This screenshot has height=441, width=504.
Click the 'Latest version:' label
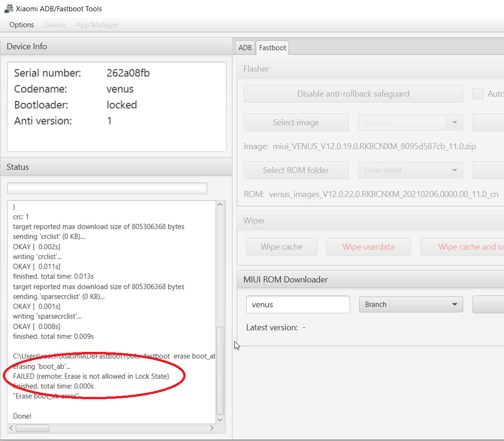coord(272,327)
